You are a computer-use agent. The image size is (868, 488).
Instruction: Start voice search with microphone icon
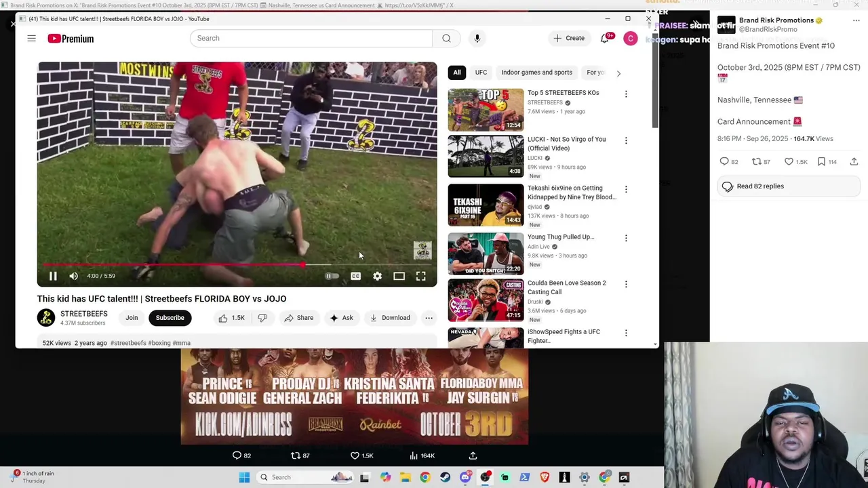[477, 38]
